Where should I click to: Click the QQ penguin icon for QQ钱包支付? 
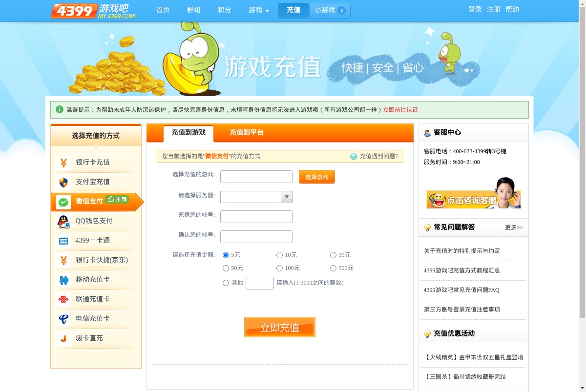click(63, 221)
